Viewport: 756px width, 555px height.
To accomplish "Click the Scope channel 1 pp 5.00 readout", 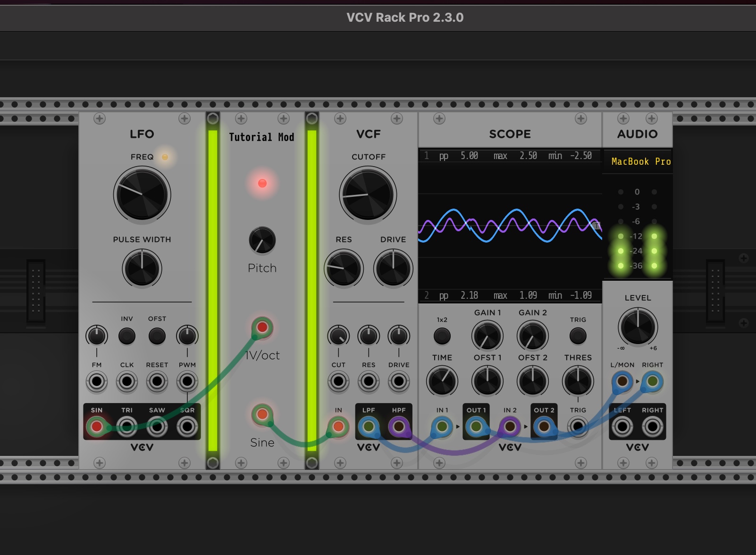I will (x=459, y=156).
